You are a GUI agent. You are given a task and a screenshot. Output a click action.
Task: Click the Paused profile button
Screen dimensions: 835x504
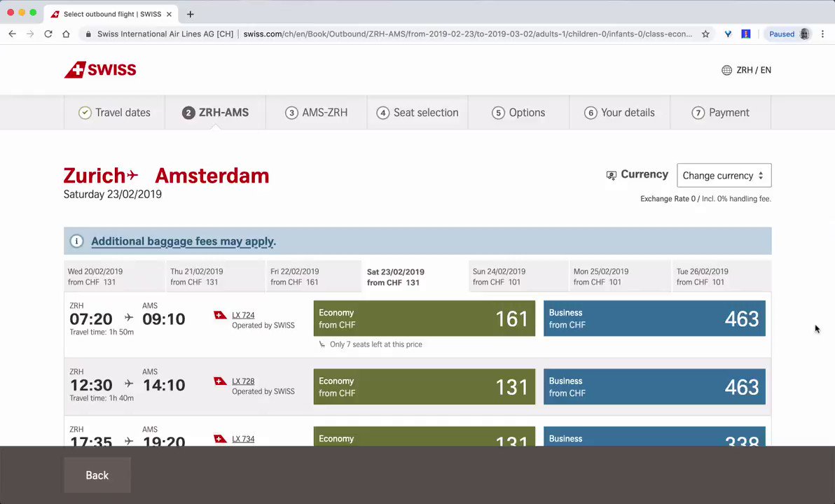click(789, 34)
